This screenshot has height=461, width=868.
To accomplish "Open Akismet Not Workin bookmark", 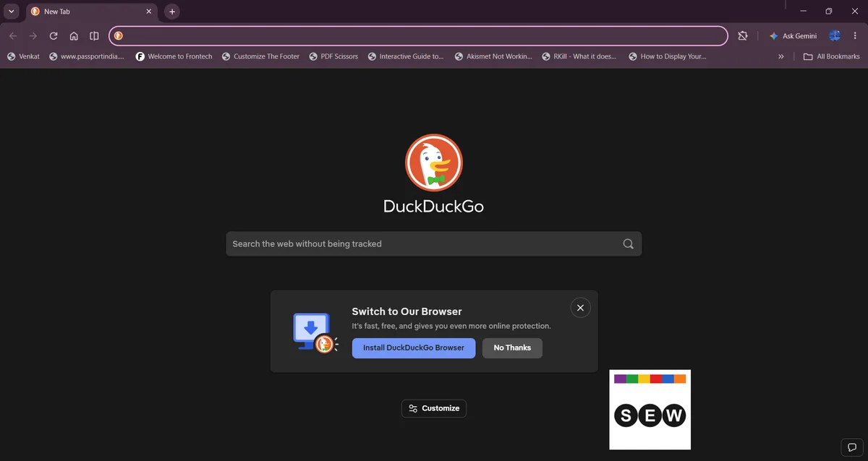I will (x=493, y=56).
